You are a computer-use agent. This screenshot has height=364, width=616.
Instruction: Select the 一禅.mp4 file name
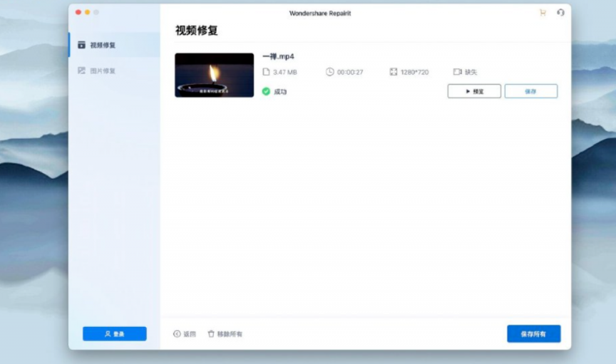click(x=278, y=56)
